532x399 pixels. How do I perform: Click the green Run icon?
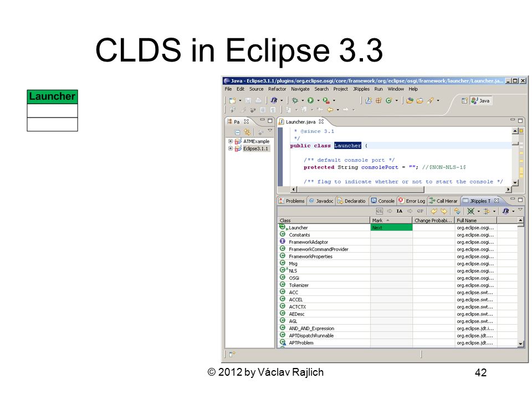[310, 100]
